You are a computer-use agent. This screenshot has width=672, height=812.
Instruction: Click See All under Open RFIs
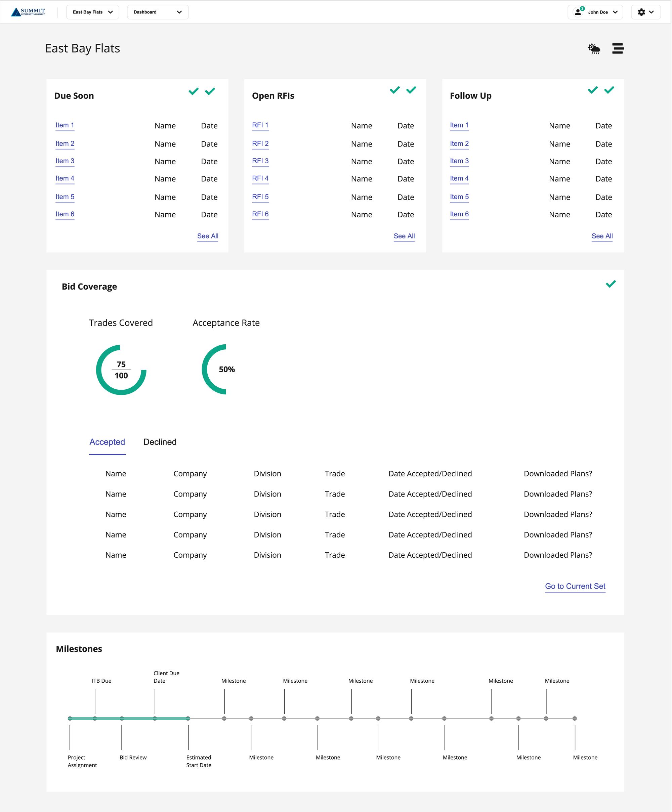404,236
